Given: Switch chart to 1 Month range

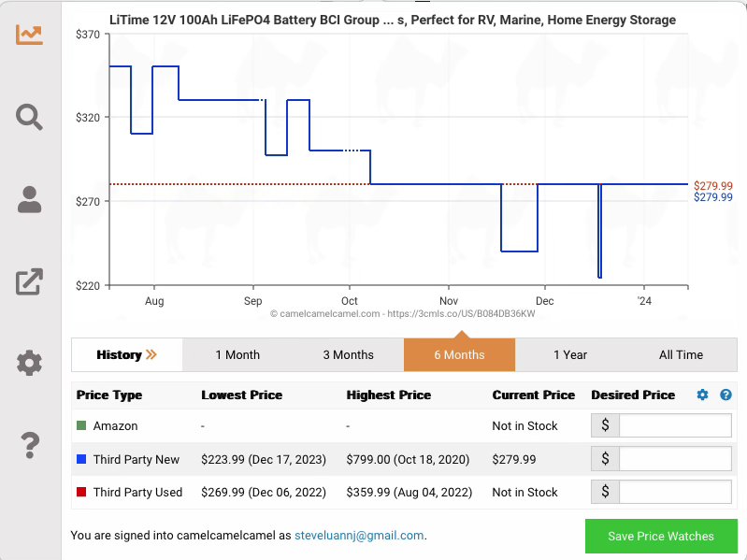Looking at the screenshot, I should (237, 354).
